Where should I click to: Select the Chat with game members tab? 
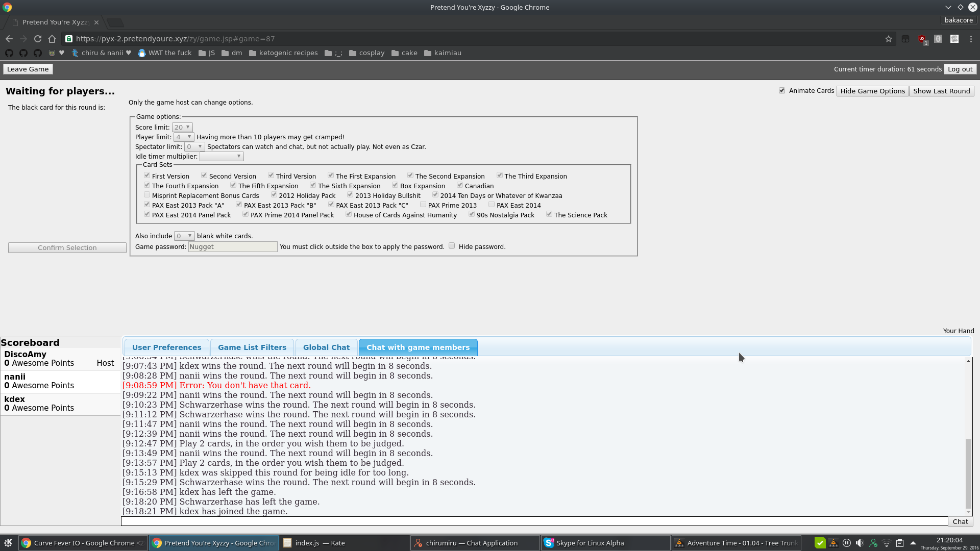click(418, 347)
